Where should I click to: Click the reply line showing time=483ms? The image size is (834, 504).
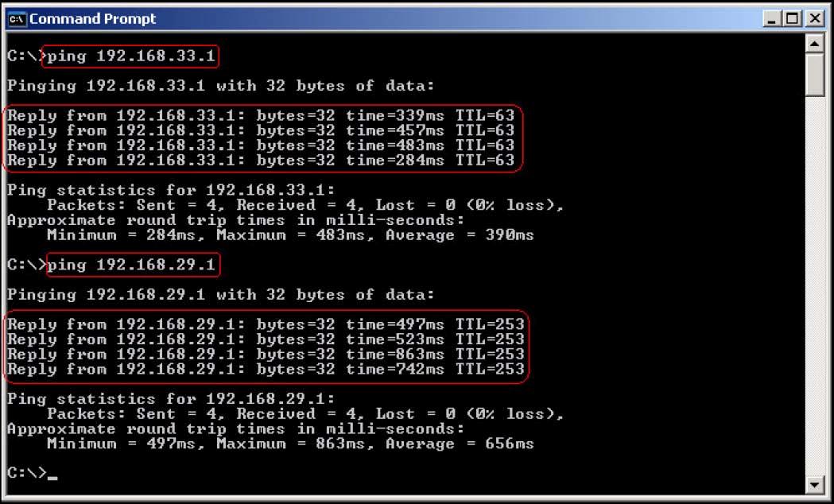coord(261,145)
